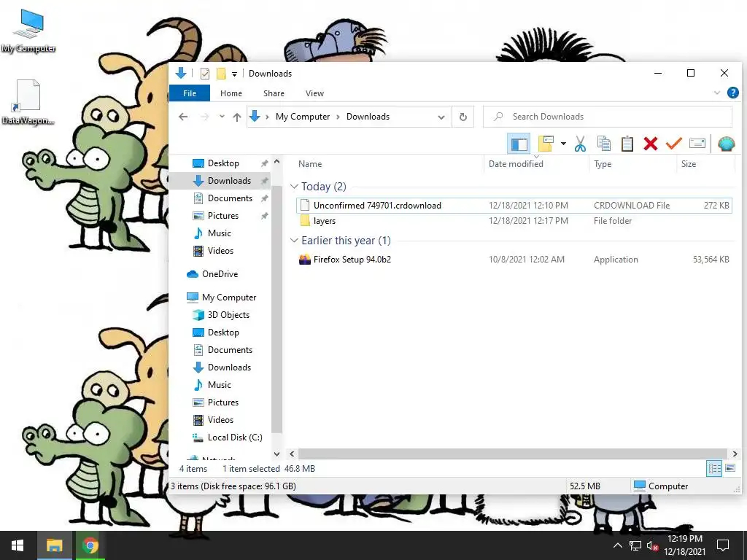747x560 pixels.
Task: Go back with the back arrow
Action: [183, 117]
